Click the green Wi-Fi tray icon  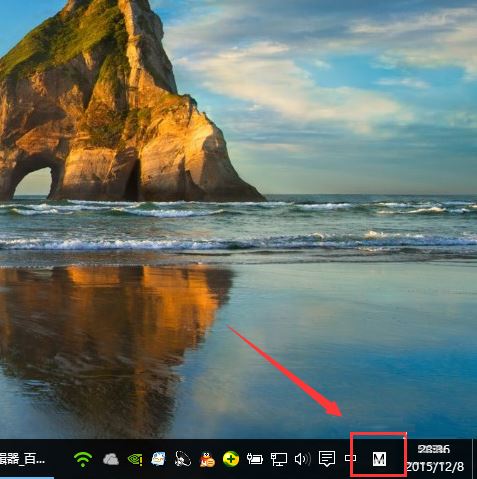tap(83, 459)
